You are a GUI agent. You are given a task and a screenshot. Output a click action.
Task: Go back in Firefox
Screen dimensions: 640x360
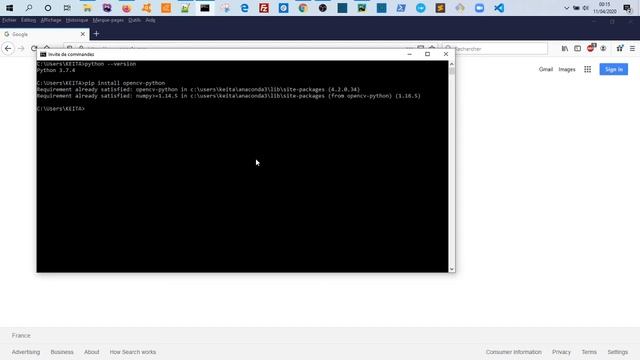click(8, 49)
